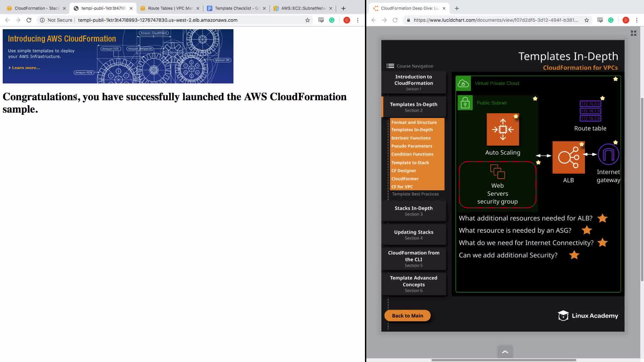Expand the Updating Stacks section
This screenshot has height=362, width=644.
point(413,235)
